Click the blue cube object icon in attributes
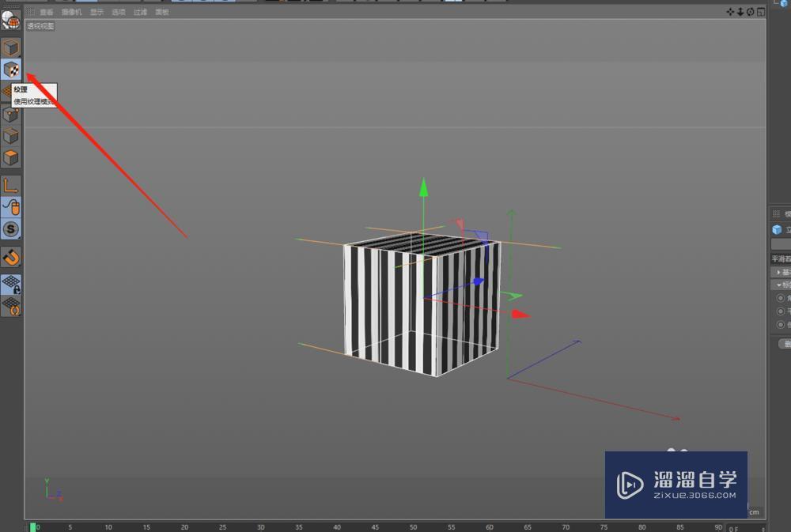 (777, 230)
